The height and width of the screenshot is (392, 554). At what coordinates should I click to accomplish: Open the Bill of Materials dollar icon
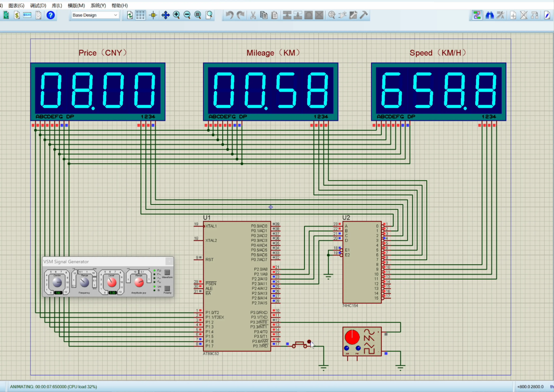pos(17,15)
